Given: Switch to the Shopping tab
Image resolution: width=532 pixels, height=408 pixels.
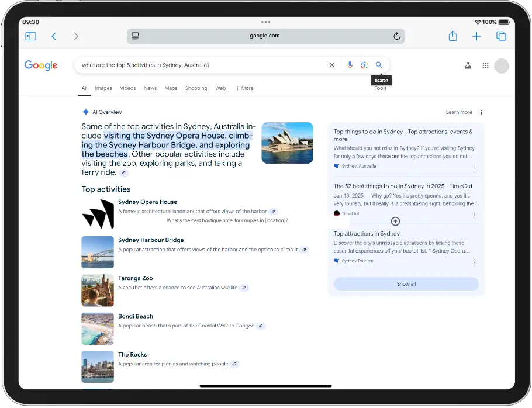Looking at the screenshot, I should coord(196,88).
